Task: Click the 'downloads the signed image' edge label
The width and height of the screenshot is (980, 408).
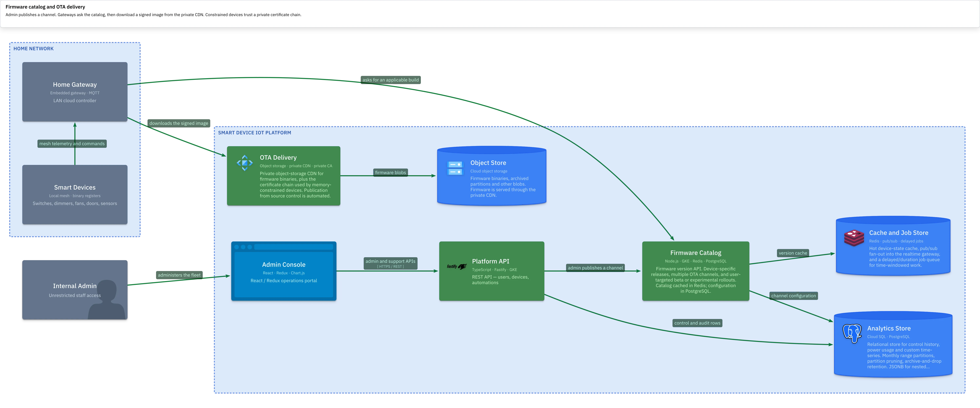Action: [179, 123]
